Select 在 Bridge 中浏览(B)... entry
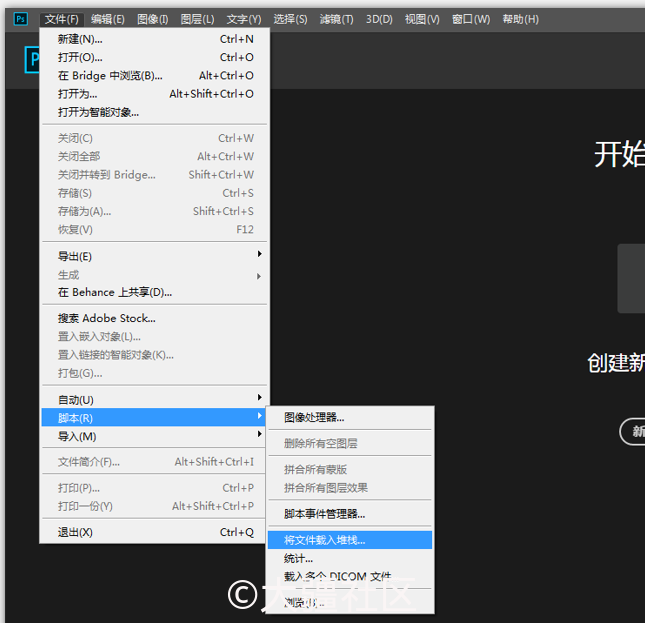 [x=155, y=76]
